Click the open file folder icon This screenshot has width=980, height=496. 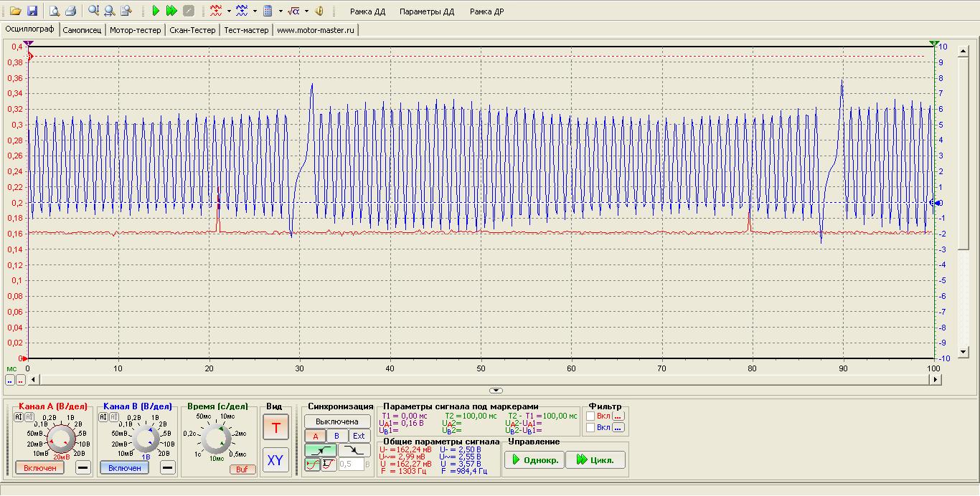point(15,11)
